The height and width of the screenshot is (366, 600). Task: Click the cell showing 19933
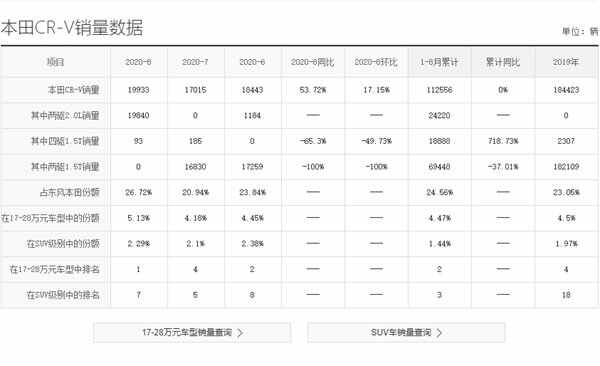(139, 90)
